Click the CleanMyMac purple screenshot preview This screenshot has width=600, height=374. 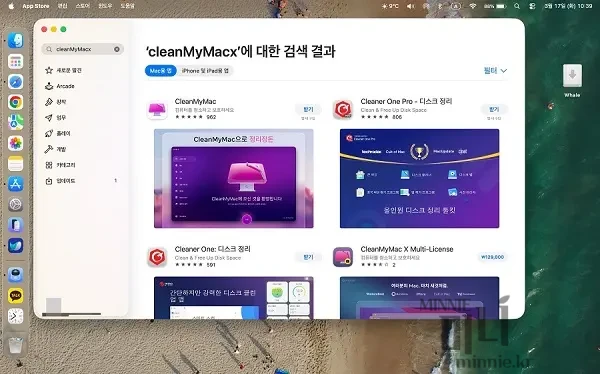click(x=233, y=178)
